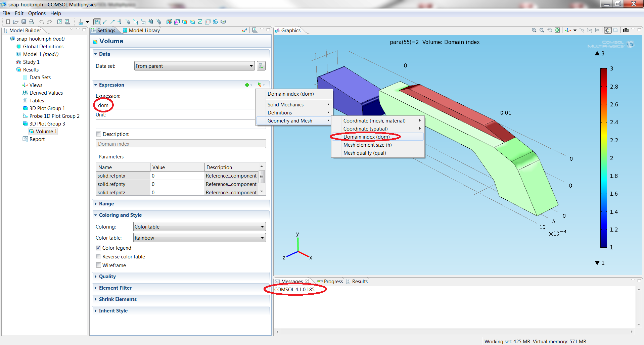Switch to the Model Library tab

coord(142,31)
